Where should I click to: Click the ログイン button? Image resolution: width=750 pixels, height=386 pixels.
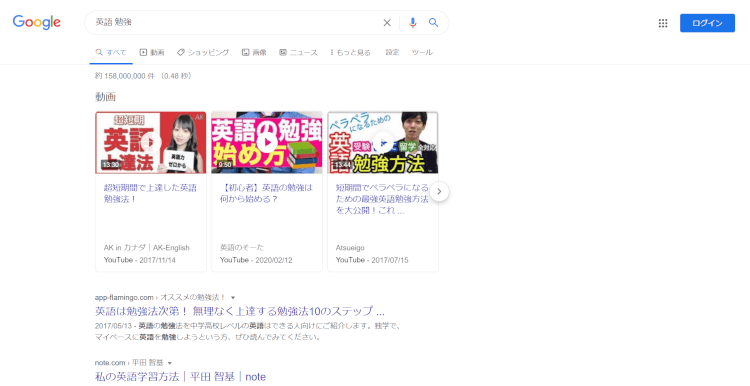(x=707, y=23)
